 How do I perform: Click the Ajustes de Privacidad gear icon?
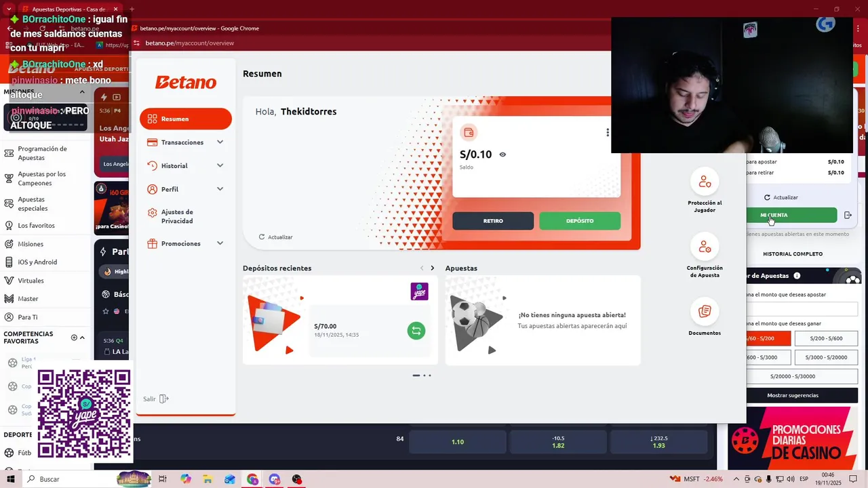tap(152, 213)
